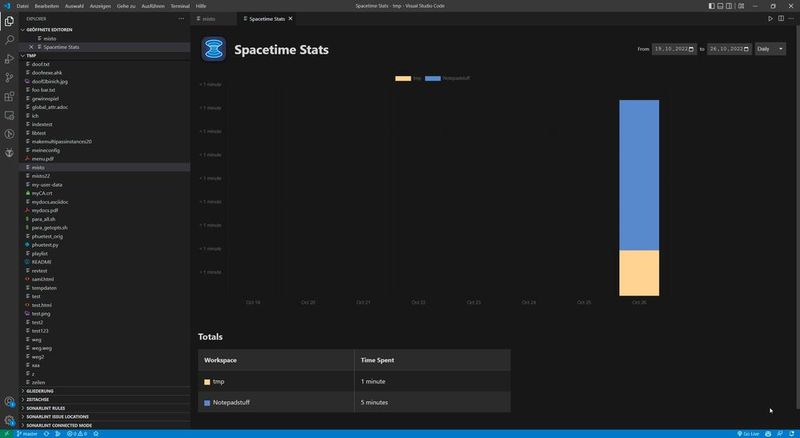Click the Workspace column header

[x=276, y=360]
